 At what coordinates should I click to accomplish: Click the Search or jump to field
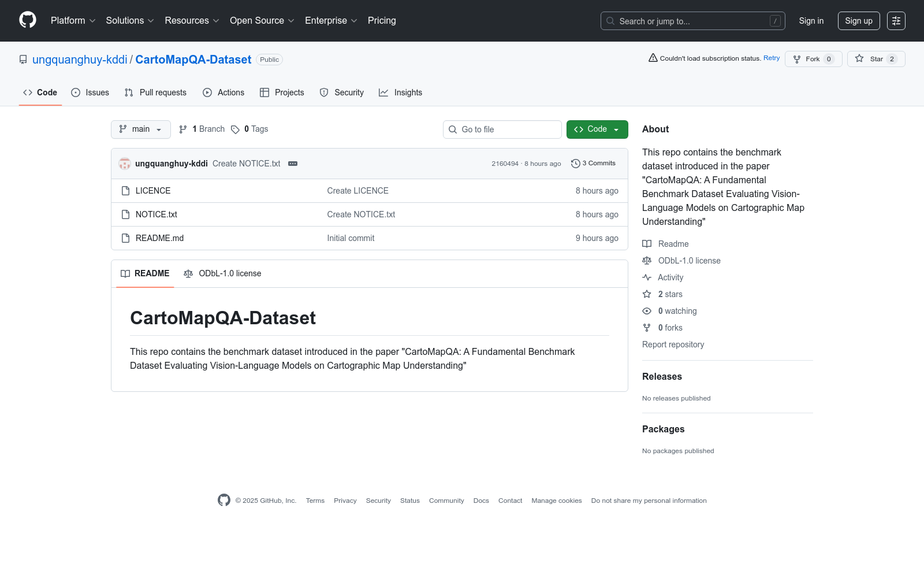(x=693, y=21)
